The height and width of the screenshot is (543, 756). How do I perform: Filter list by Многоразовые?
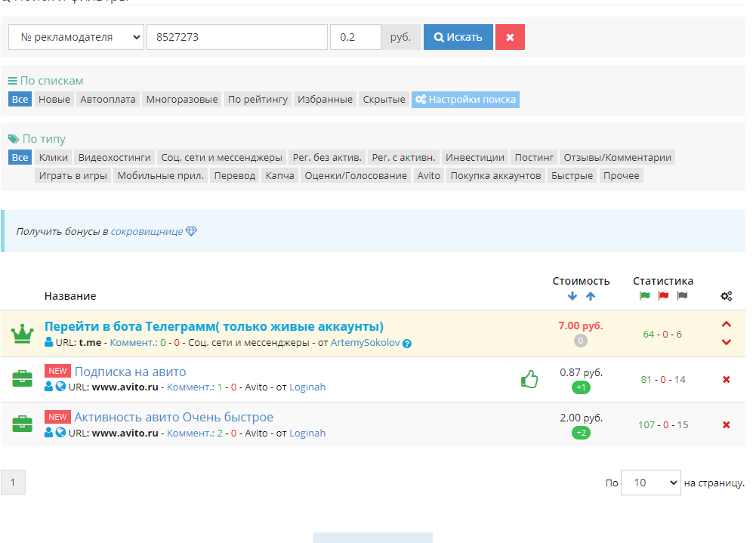182,100
